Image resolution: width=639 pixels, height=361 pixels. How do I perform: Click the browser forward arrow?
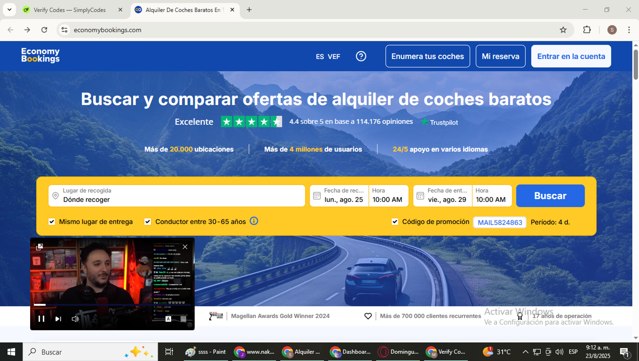(27, 30)
